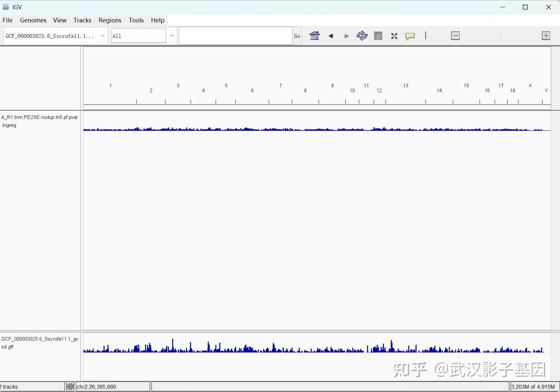Click the resize tracks to fit icon
This screenshot has height=392, width=560.
tap(394, 36)
